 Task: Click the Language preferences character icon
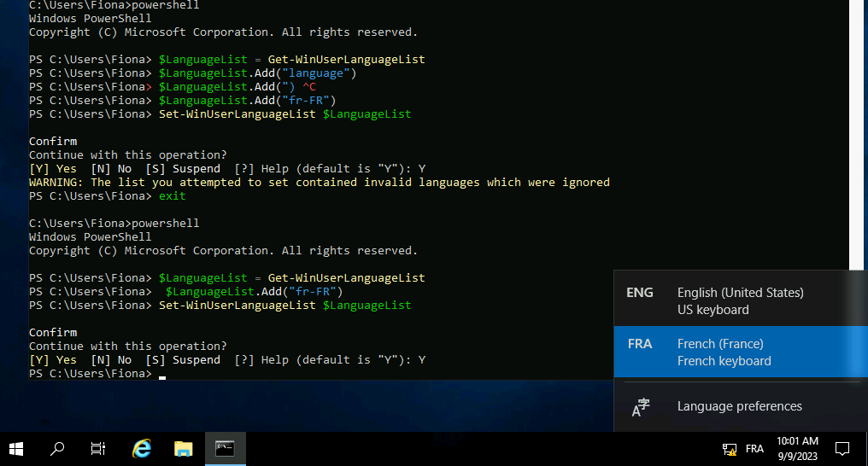640,407
